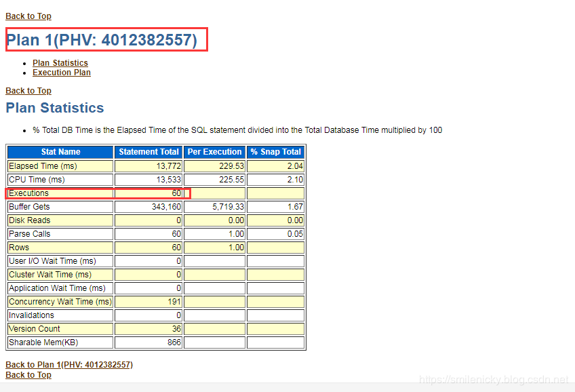The height and width of the screenshot is (392, 575).
Task: Select the Sharable Mem(KB) row label
Action: [43, 342]
